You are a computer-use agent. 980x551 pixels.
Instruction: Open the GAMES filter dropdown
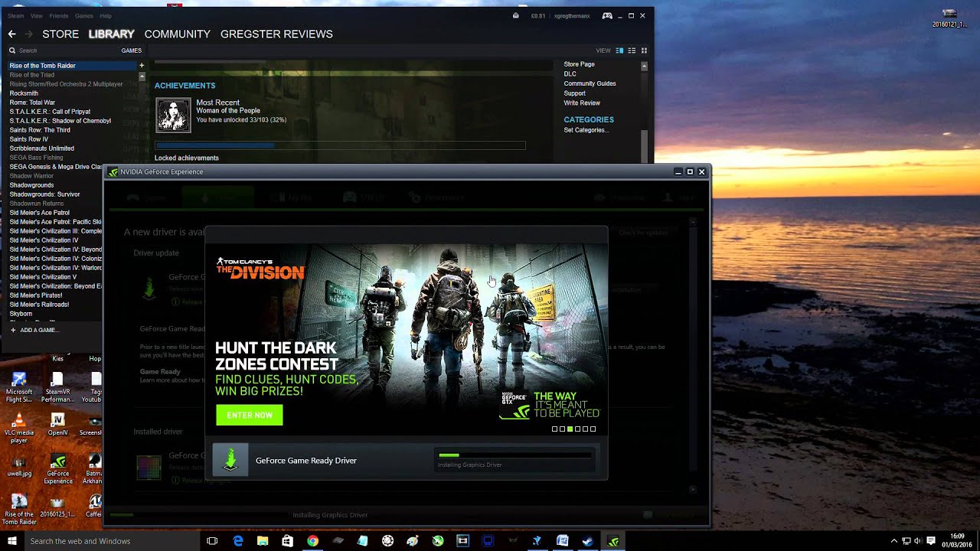click(131, 51)
